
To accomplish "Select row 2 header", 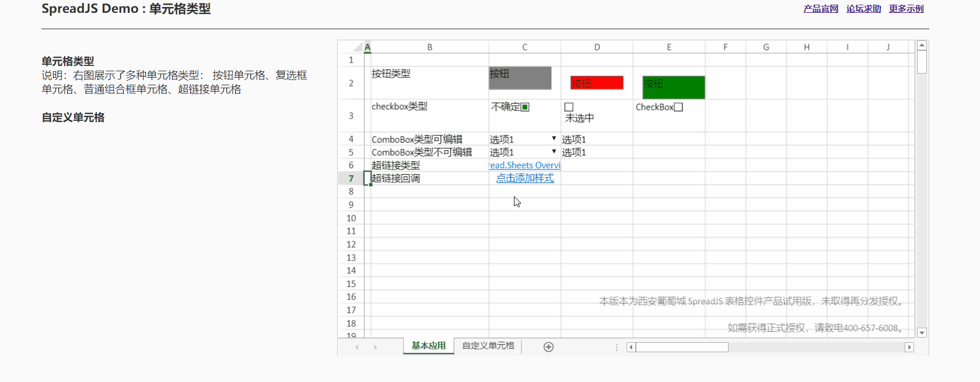I will 351,83.
